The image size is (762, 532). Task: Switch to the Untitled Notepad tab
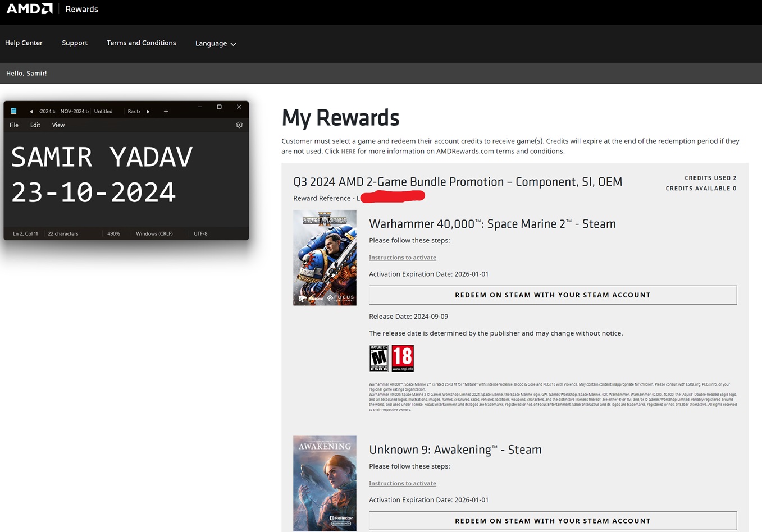[x=103, y=111]
